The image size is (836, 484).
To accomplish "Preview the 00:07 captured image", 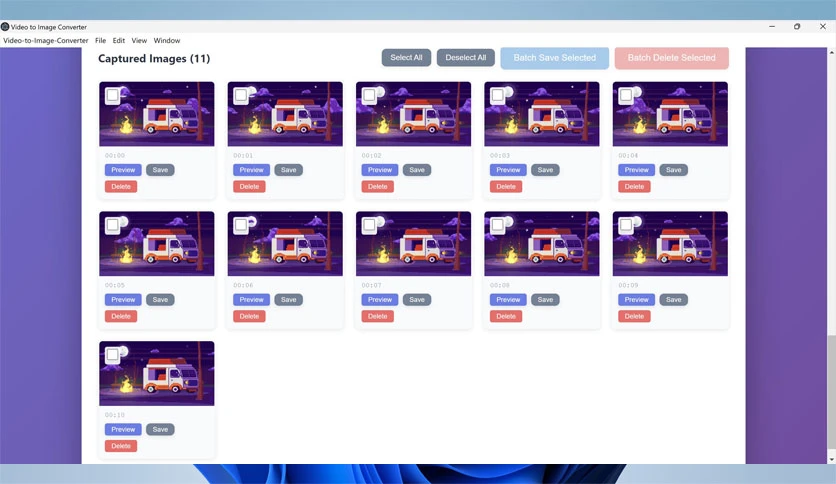I will 380,300.
